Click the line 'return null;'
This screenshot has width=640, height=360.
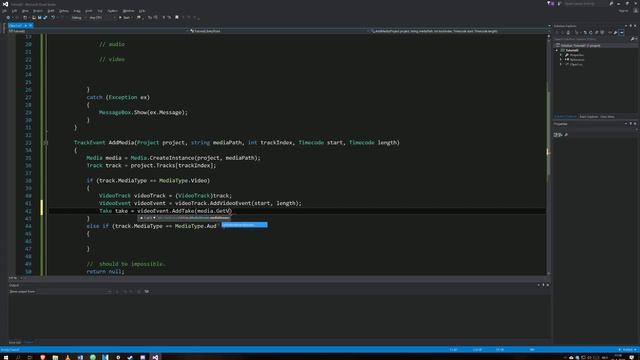click(105, 271)
